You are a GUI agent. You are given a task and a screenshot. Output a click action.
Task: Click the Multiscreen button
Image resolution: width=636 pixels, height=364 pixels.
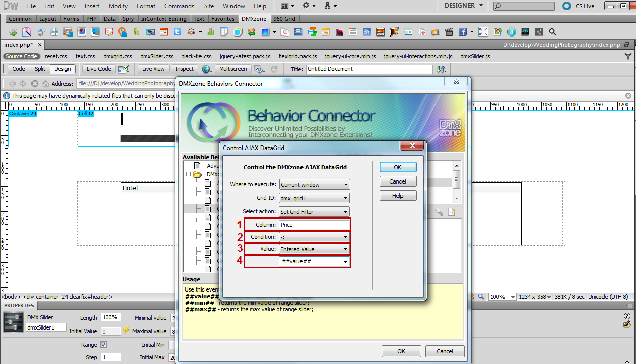point(233,69)
